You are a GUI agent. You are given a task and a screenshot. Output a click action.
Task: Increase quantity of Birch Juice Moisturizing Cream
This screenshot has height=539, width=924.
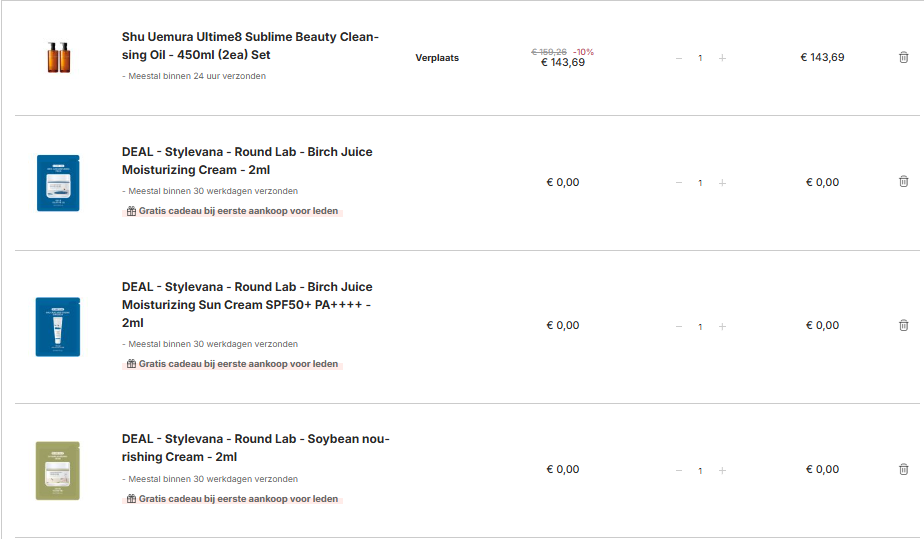coord(722,183)
